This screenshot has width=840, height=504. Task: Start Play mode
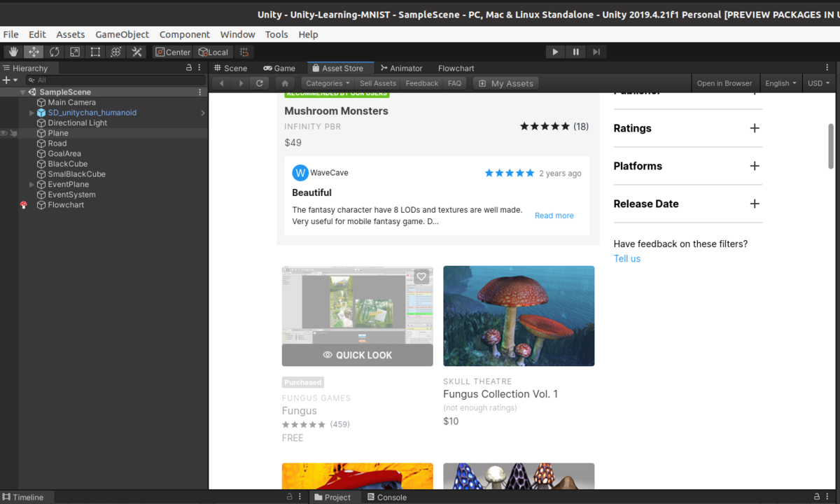click(555, 52)
